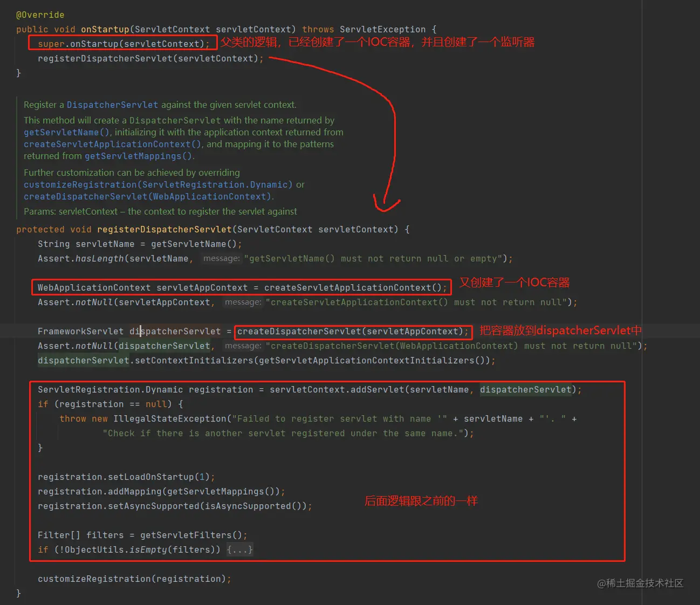Viewport: 700px width, 605px height.
Task: Click the message: hint on the Assert.hasLength line
Action: click(x=222, y=258)
